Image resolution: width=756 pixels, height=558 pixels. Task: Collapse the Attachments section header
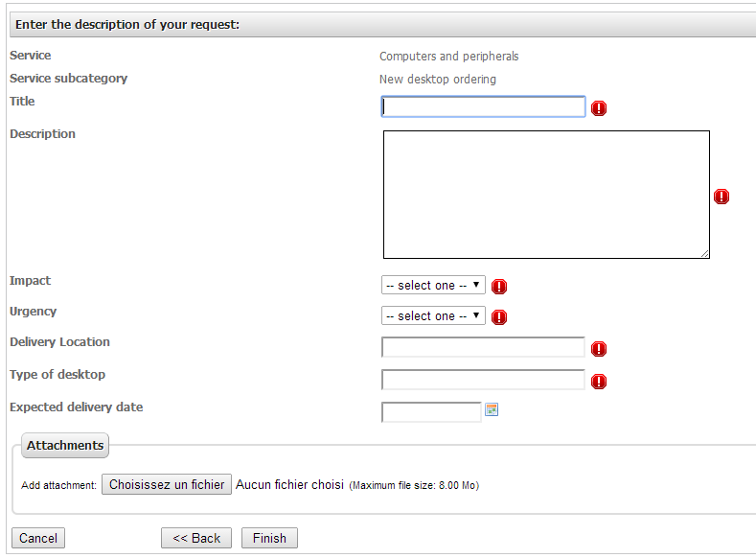tap(65, 446)
